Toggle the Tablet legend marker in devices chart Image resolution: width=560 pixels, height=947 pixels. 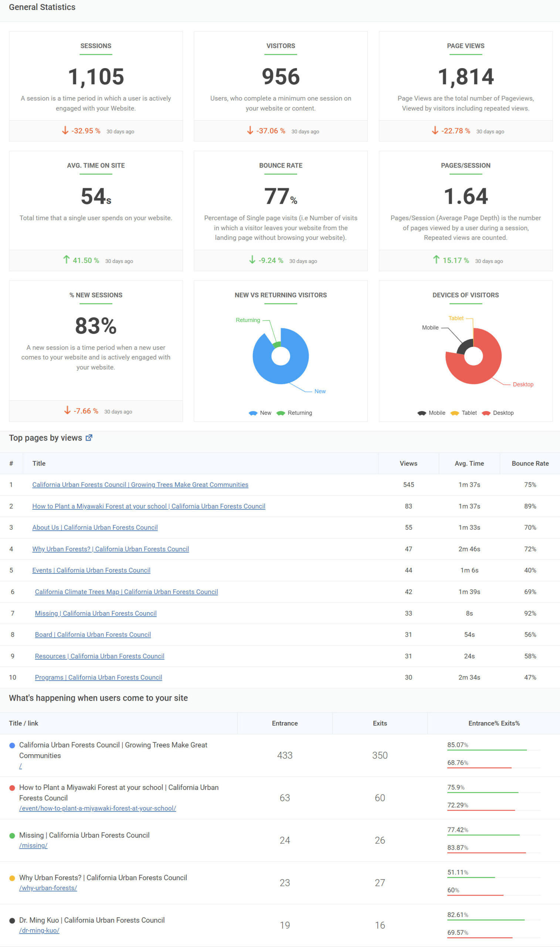click(x=455, y=413)
